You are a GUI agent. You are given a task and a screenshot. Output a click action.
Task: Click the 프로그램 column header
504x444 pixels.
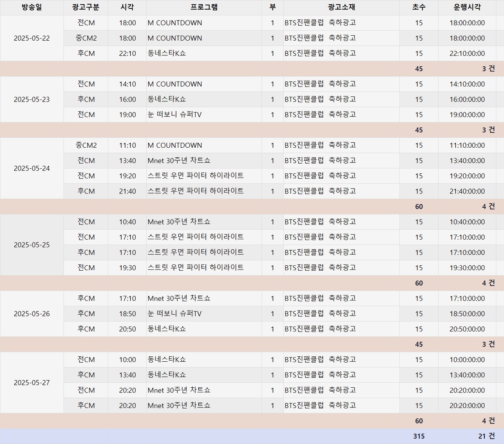204,8
